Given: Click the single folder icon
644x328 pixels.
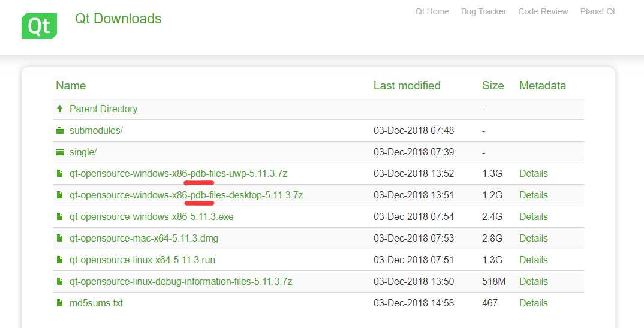Looking at the screenshot, I should 60,152.
